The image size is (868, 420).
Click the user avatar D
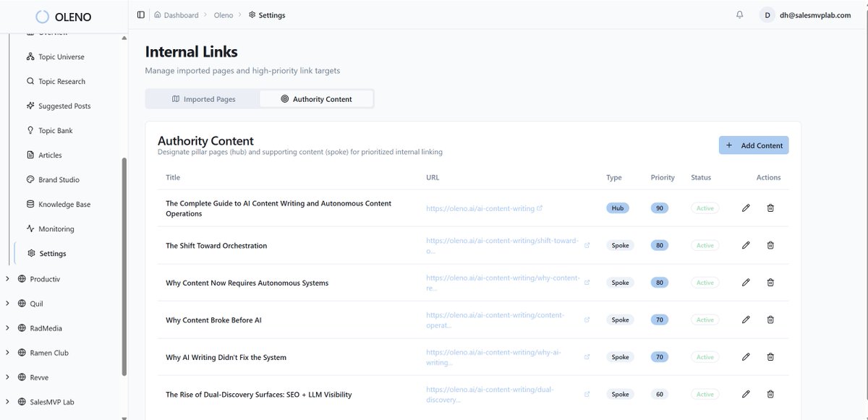tap(767, 14)
